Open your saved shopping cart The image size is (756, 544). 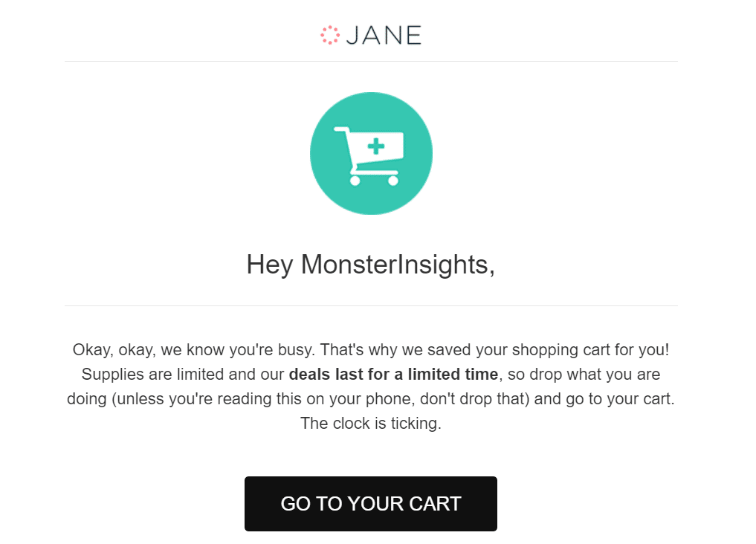pos(371,503)
